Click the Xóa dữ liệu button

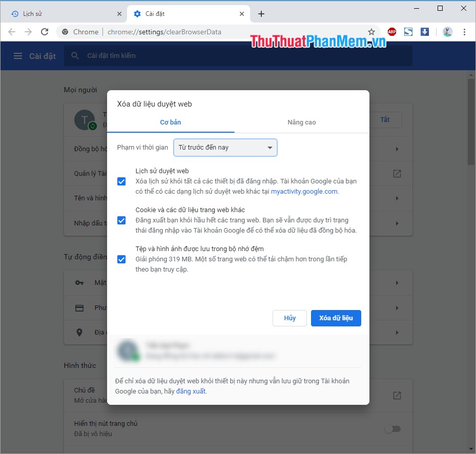point(336,318)
